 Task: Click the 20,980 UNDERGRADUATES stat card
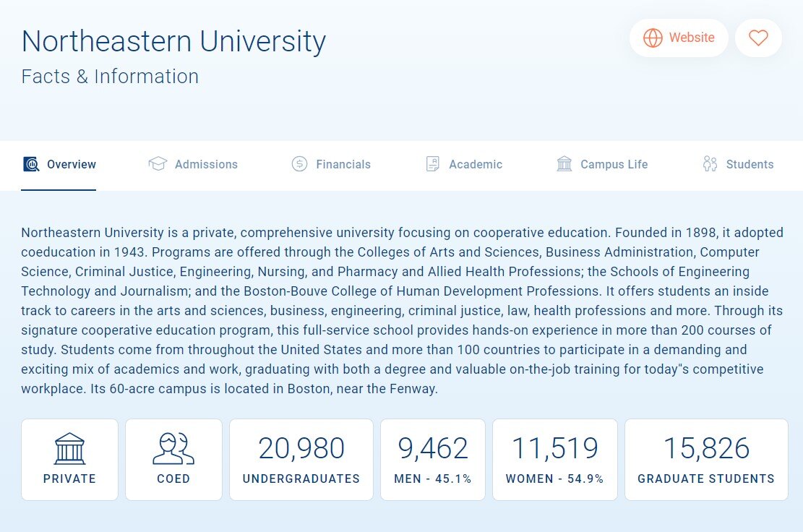[x=301, y=459]
